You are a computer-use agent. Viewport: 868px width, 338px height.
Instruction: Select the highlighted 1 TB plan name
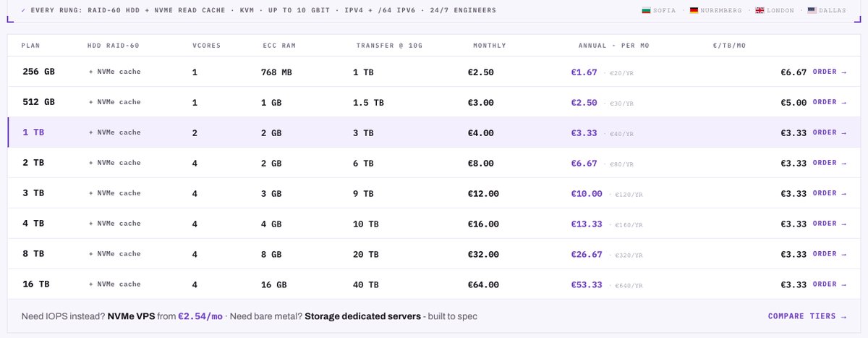tap(33, 132)
